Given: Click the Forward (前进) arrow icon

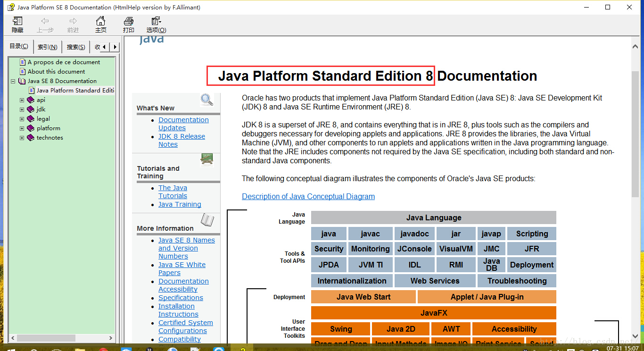Looking at the screenshot, I should click(x=73, y=21).
